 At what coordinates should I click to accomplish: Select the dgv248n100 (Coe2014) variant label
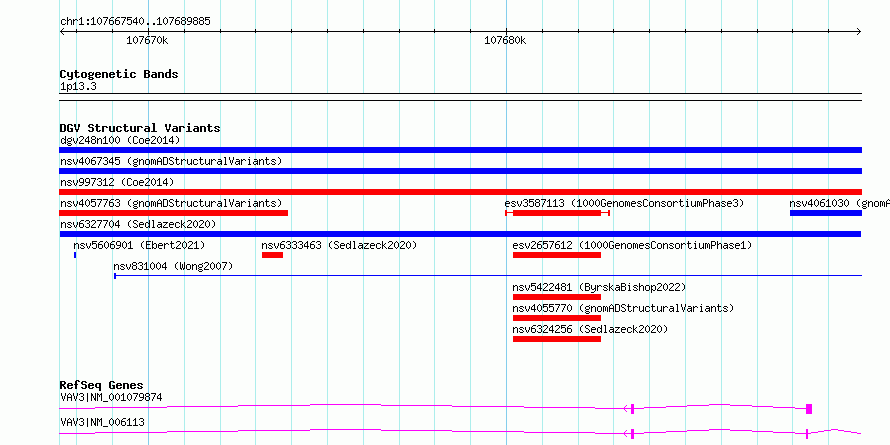click(x=120, y=140)
